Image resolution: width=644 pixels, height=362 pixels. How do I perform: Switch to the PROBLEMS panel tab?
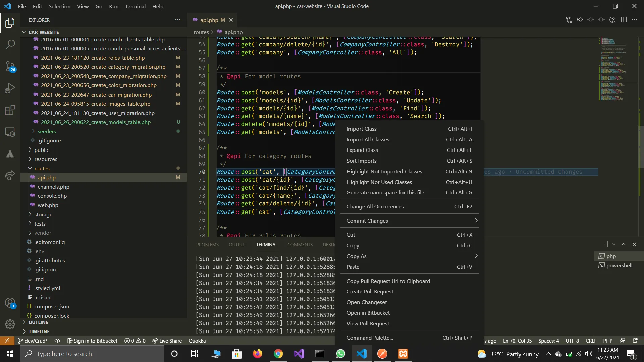207,245
